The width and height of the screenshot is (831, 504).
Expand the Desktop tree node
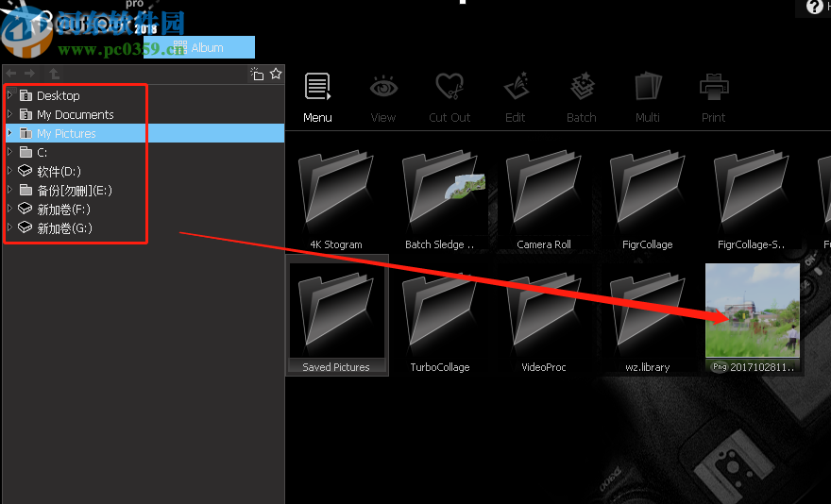(10, 95)
